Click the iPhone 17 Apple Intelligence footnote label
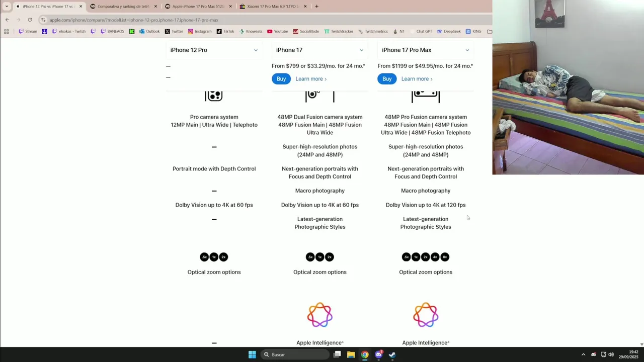The height and width of the screenshot is (362, 644). 320,342
